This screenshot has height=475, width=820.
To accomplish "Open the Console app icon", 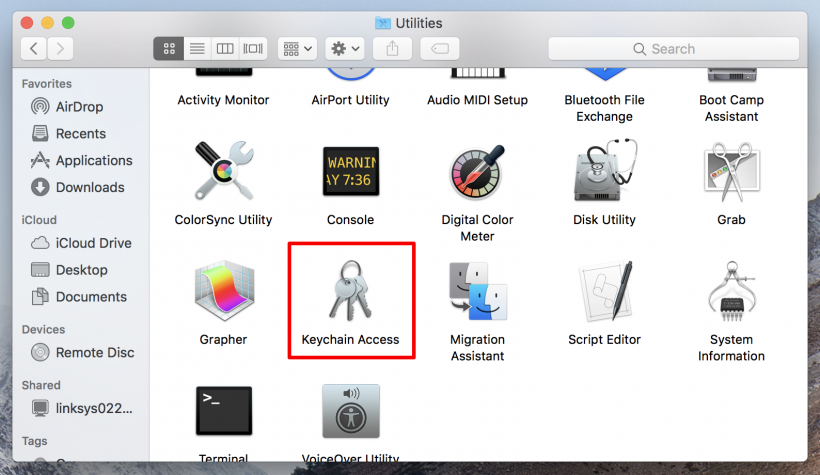I will (x=350, y=171).
